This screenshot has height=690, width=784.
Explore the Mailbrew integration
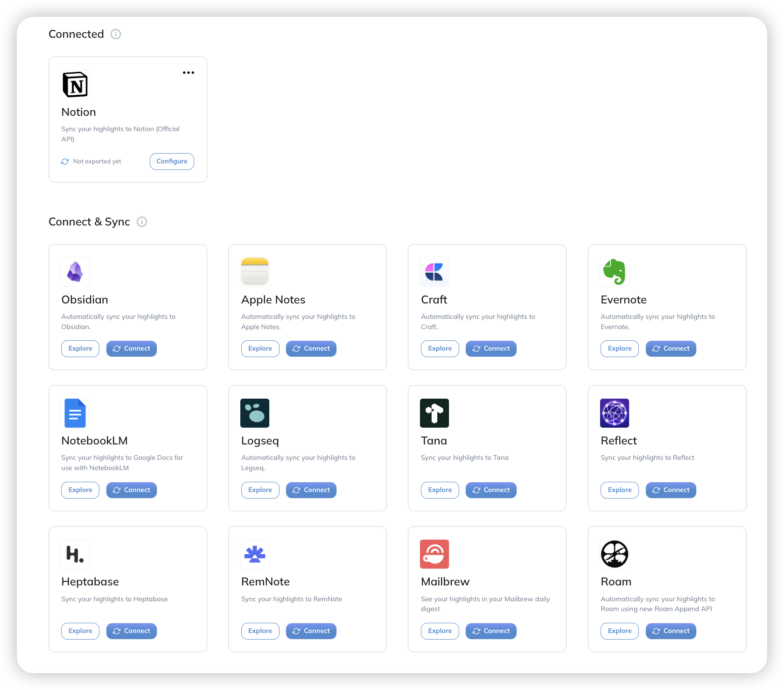[440, 631]
